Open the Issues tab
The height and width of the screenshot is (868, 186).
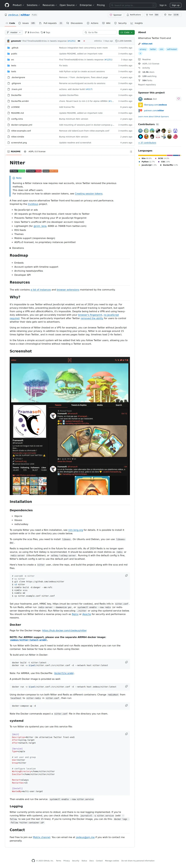point(27,23)
